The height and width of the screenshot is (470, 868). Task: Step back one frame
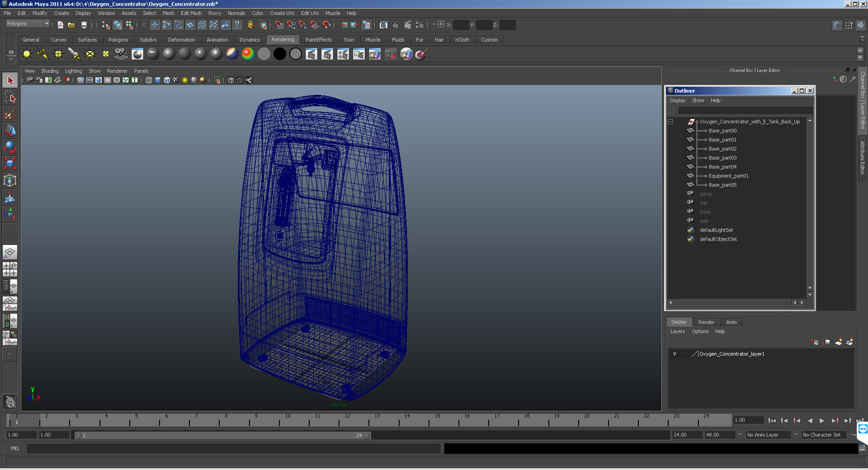pyautogui.click(x=784, y=421)
